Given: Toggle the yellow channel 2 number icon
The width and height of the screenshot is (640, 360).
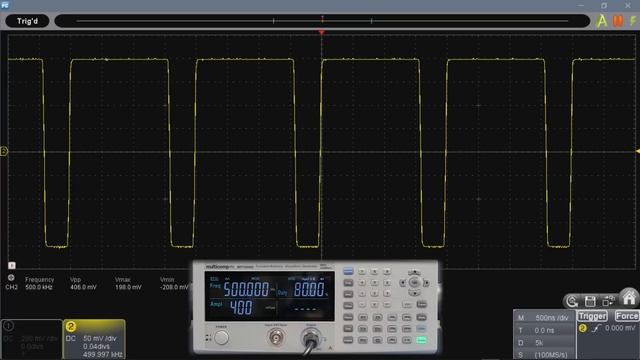Looking at the screenshot, I should [71, 326].
